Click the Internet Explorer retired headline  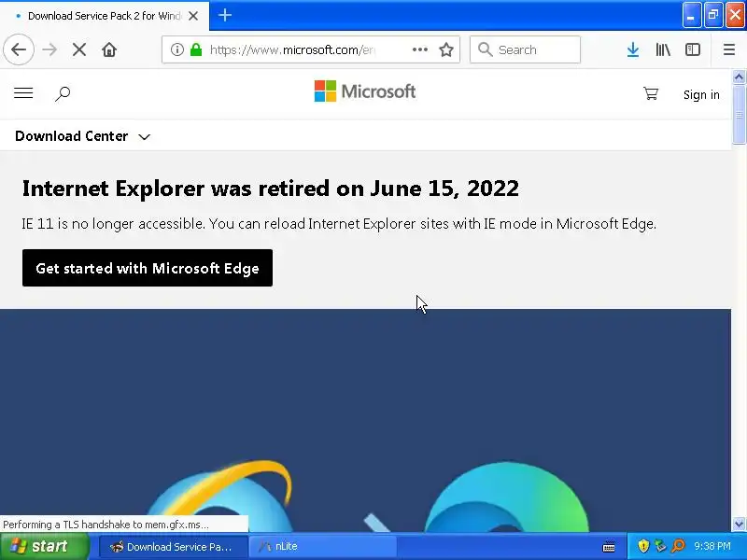click(270, 189)
